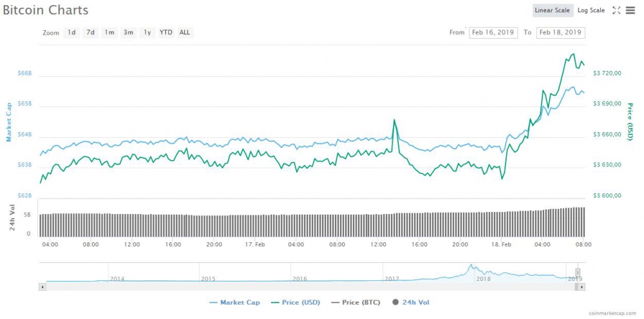Switch chart to Log Scale
644x319 pixels.
point(591,10)
